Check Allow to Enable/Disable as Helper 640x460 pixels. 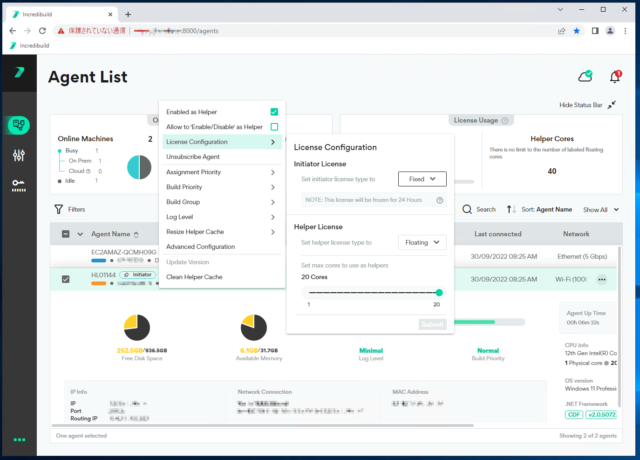tap(274, 127)
